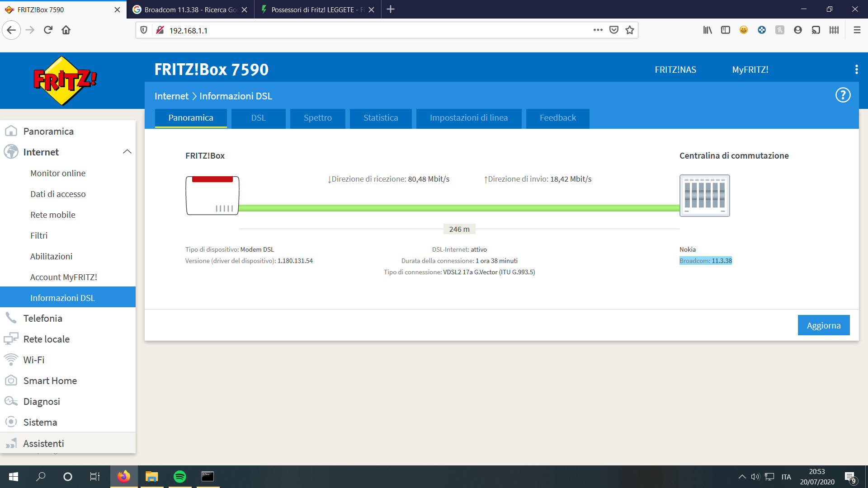Open the FRITZ!NAS link
Viewport: 868px width, 488px height.
pyautogui.click(x=675, y=70)
